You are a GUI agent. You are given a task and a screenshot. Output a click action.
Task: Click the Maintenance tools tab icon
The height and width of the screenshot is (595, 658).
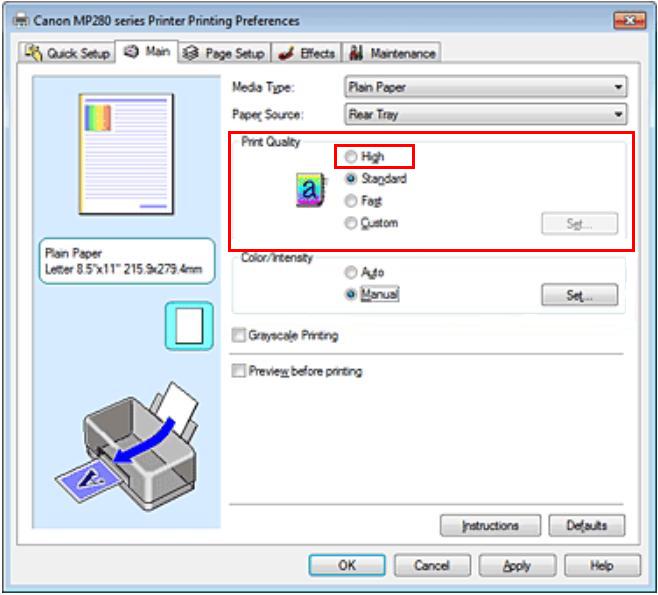[356, 53]
